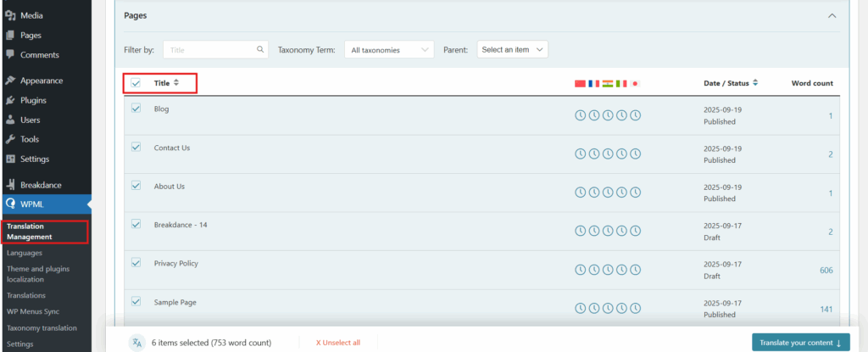
Task: Click About Us row's Chinese status clock
Action: click(x=581, y=193)
